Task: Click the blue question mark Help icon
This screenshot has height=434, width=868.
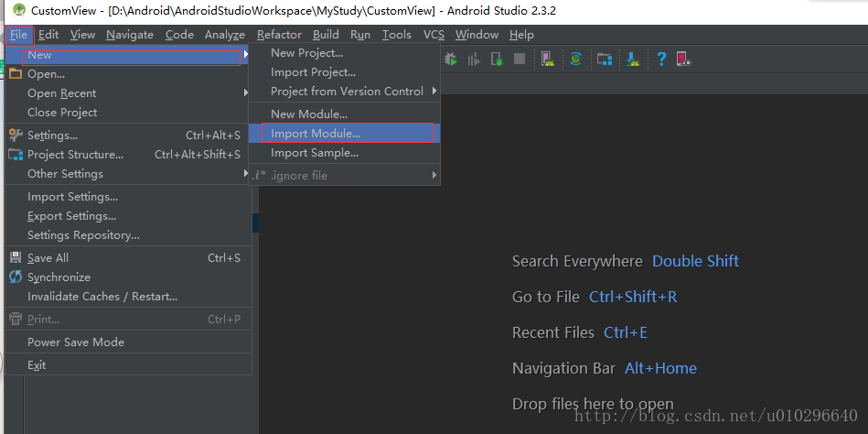Action: 661,59
